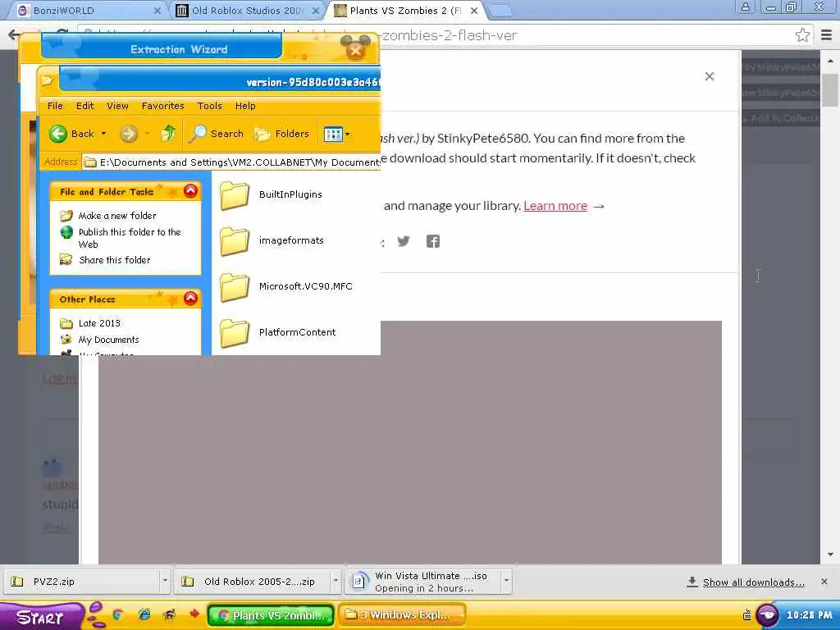Select the imageformats folder icon

(x=235, y=241)
